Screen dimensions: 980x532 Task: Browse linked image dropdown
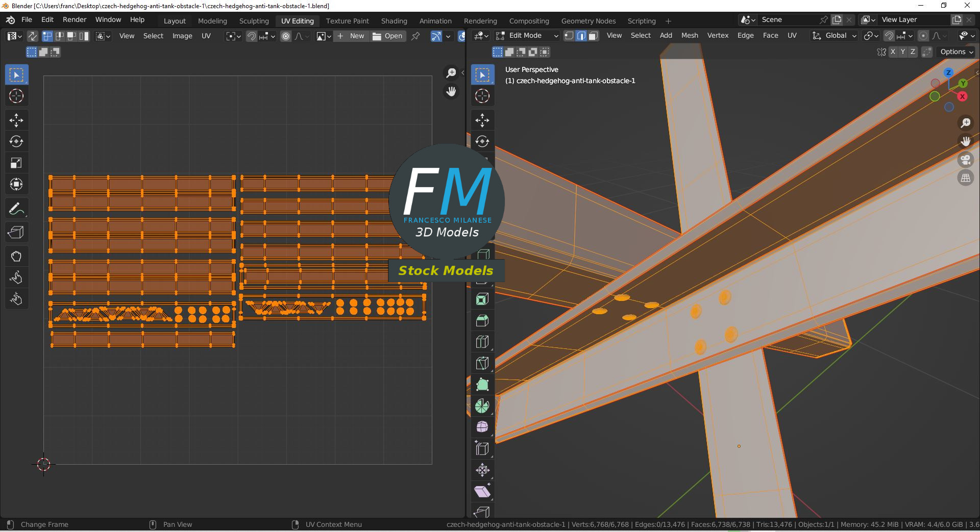pyautogui.click(x=324, y=36)
